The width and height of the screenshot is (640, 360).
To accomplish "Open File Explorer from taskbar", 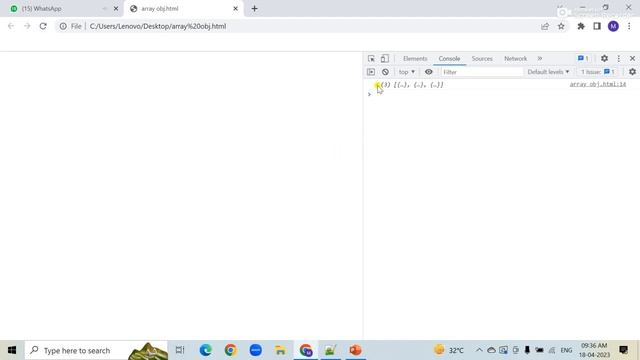I will 280,350.
